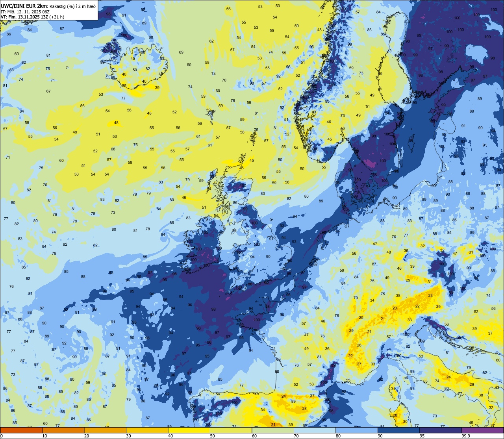Click the map value "62" northeast of Iceland
The width and height of the screenshot is (504, 439).
point(211,41)
